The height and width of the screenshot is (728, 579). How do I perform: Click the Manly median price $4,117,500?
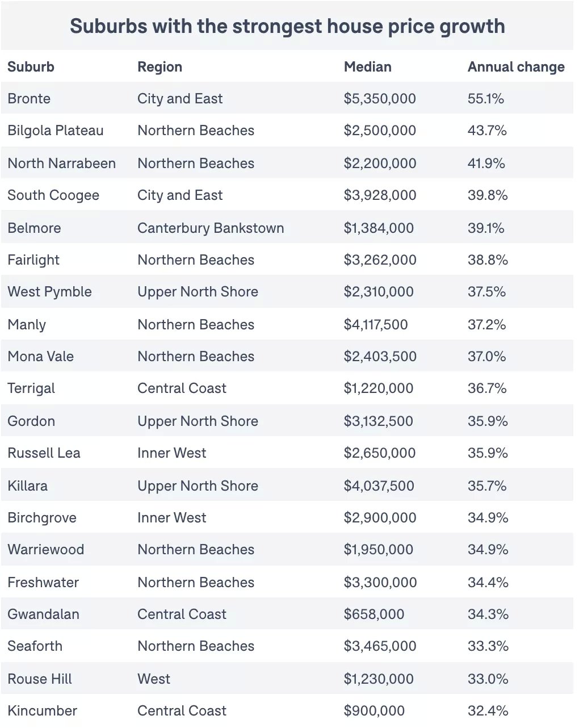click(x=376, y=325)
